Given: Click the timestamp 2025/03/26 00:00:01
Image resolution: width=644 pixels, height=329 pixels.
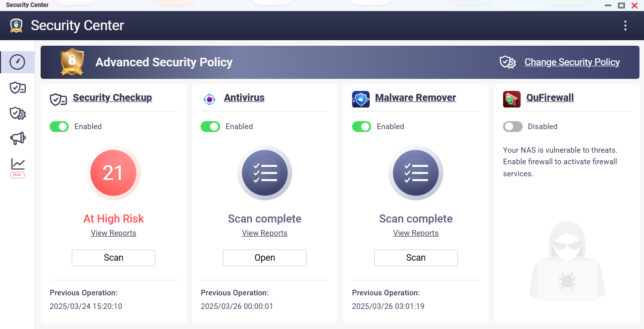Looking at the screenshot, I should click(237, 306).
